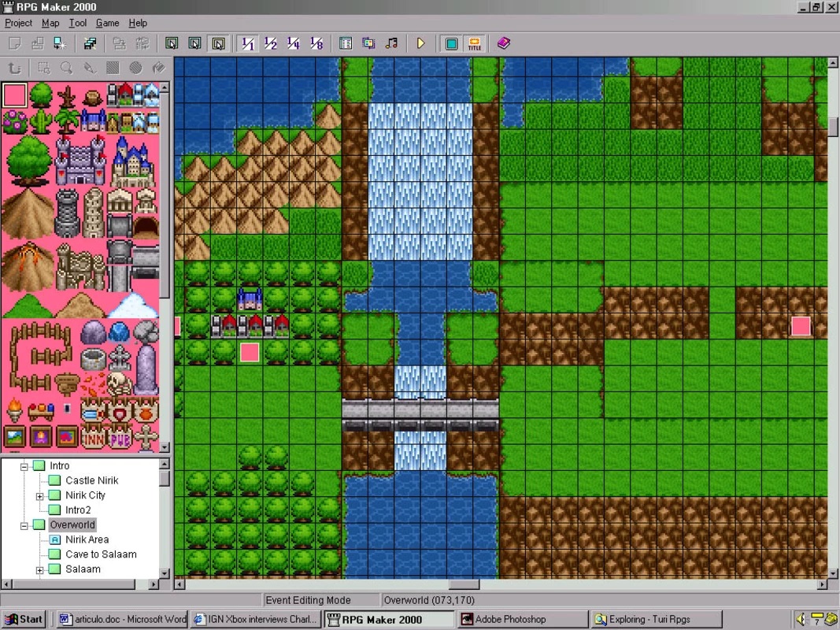The width and height of the screenshot is (840, 630).
Task: Open the purple Help book icon
Action: 503,43
